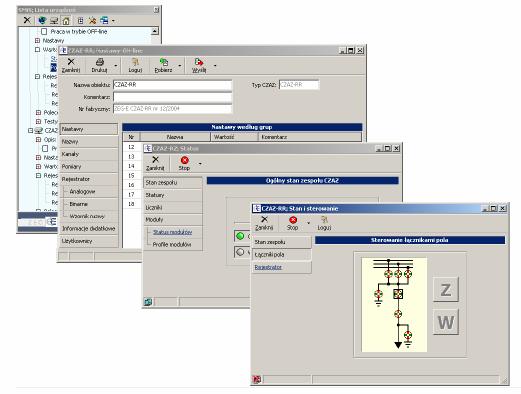Open dropdown arrow next to Wyślij

[215, 66]
